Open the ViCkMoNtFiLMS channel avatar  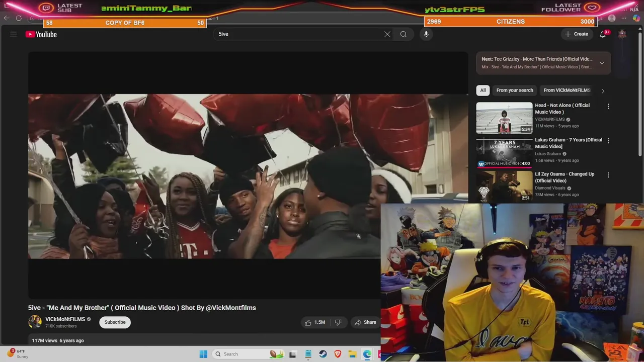pos(35,322)
